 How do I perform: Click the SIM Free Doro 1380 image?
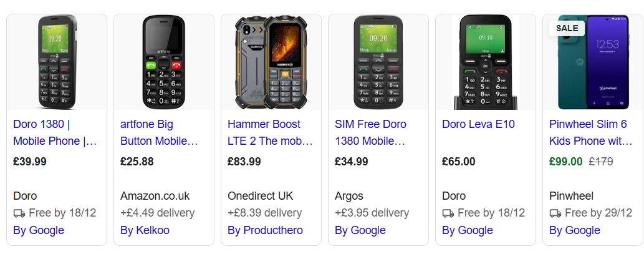378,62
